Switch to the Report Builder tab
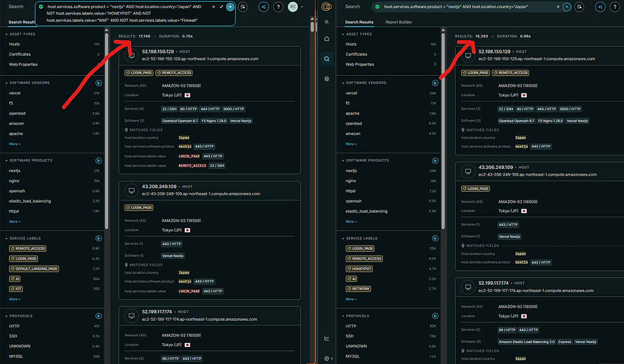This screenshot has width=624, height=364. (x=399, y=22)
